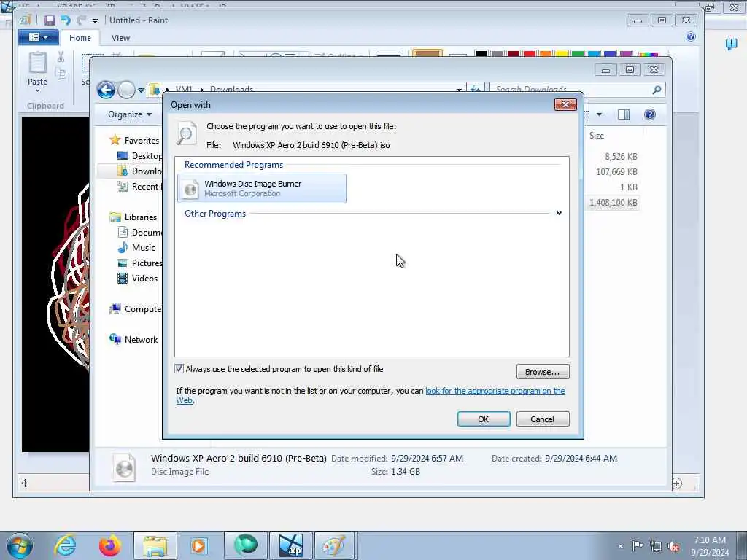Image resolution: width=747 pixels, height=560 pixels.
Task: Select Windows Disc Image Burner program
Action: (x=262, y=189)
